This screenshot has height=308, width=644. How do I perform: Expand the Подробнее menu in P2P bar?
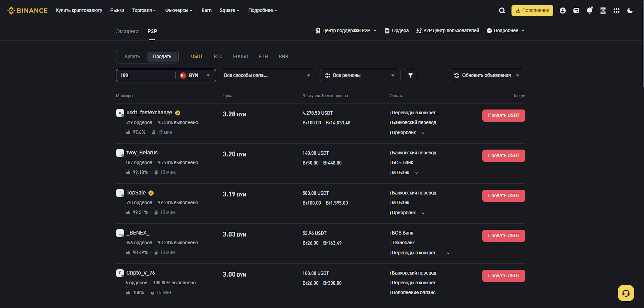click(x=506, y=31)
